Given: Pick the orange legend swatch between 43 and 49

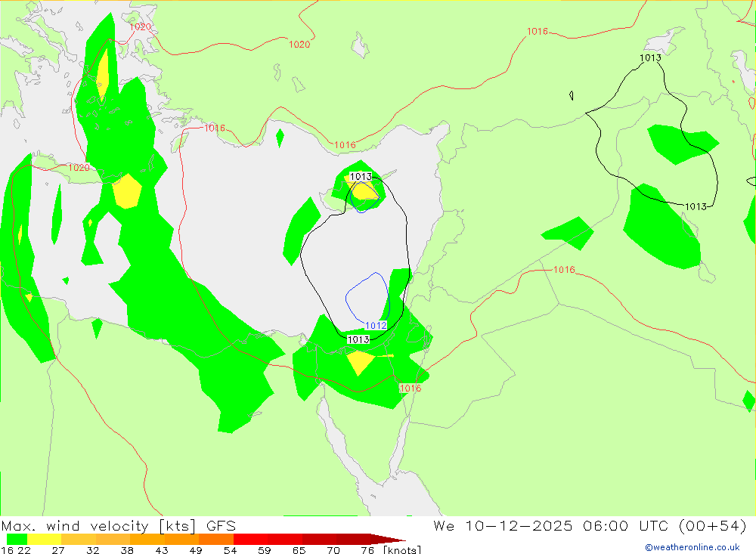Looking at the screenshot, I should pyautogui.click(x=181, y=539).
